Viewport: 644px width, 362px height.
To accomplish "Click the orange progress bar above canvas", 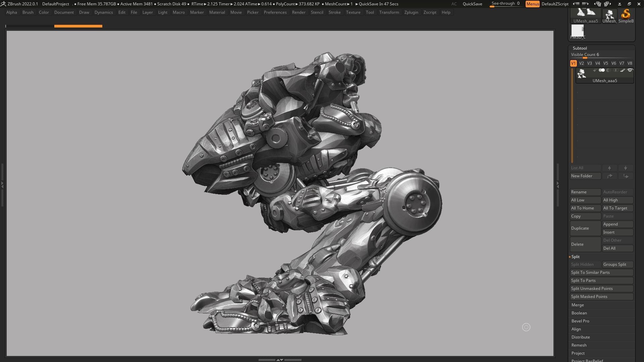I will coord(78,26).
